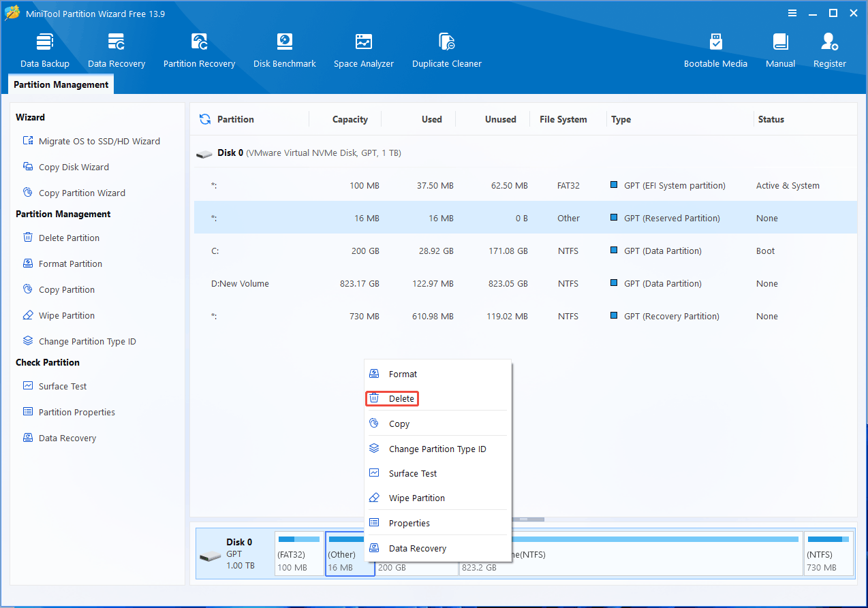Choose Format Partition in sidebar
868x608 pixels.
tap(62, 263)
